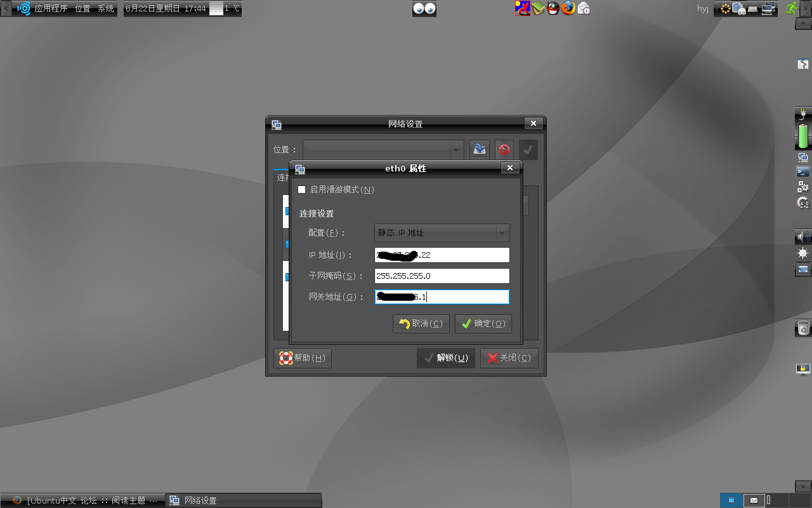Image resolution: width=812 pixels, height=508 pixels.
Task: Click the lock-screen monitor icon
Action: pos(803,369)
